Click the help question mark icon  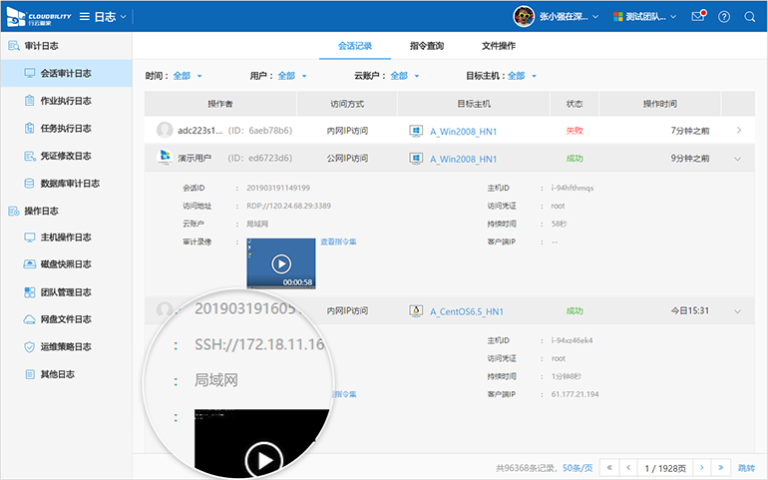click(x=724, y=17)
